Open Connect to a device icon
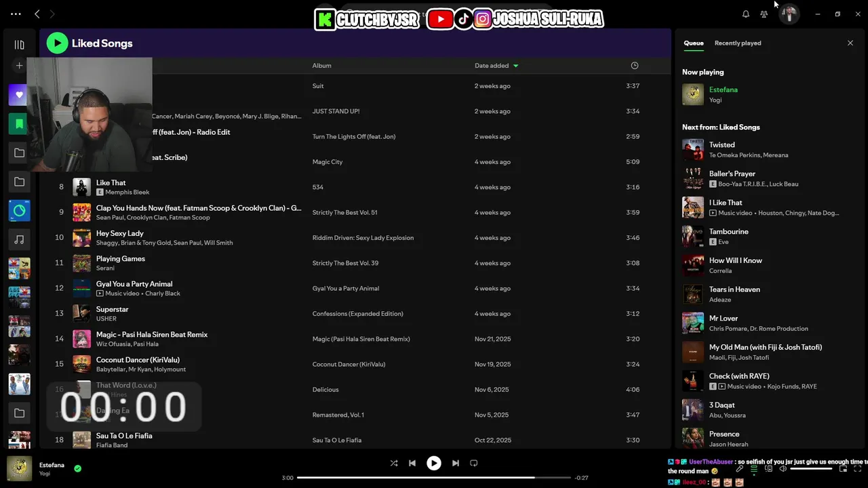This screenshot has height=488, width=868. (x=769, y=469)
